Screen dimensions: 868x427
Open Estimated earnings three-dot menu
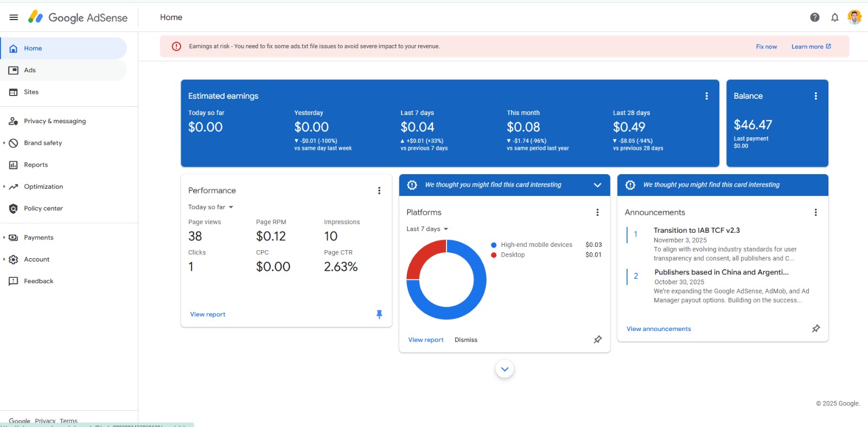706,96
